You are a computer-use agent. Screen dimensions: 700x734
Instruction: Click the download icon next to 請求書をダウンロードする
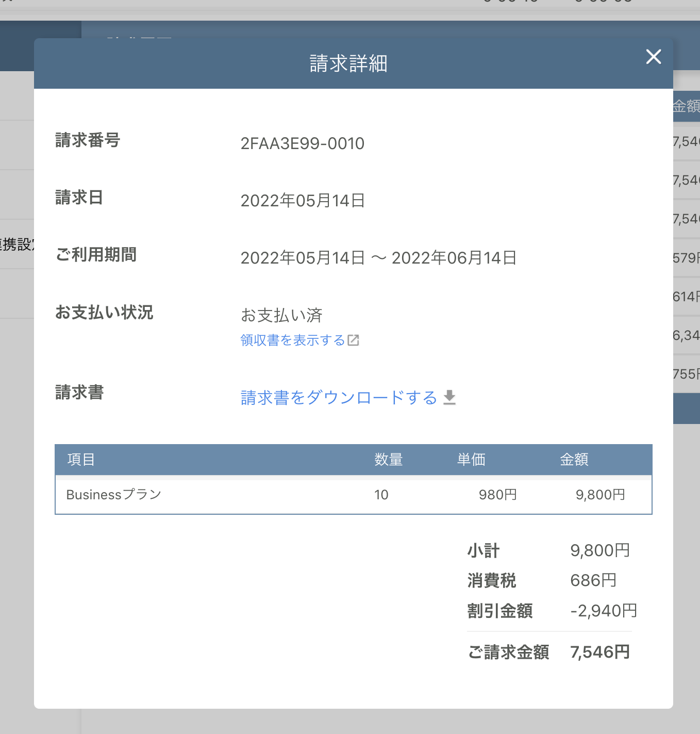[449, 397]
